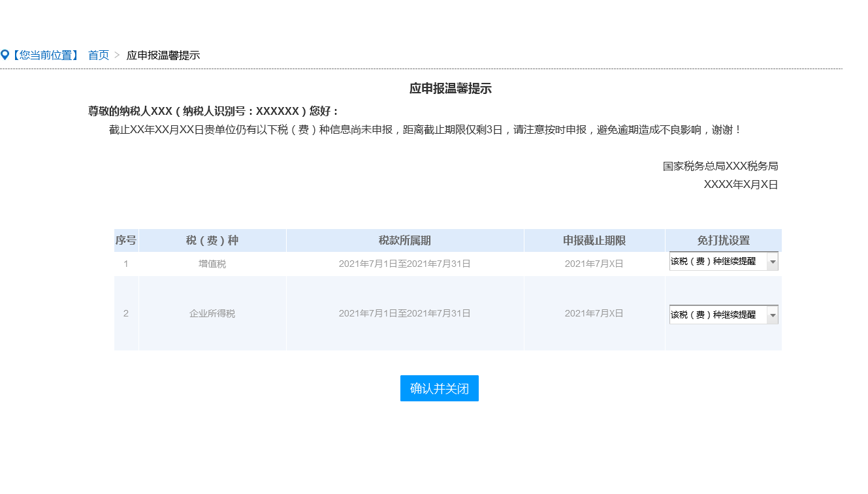The width and height of the screenshot is (868, 494).
Task: Select the 税款所属期 column header
Action: (405, 241)
